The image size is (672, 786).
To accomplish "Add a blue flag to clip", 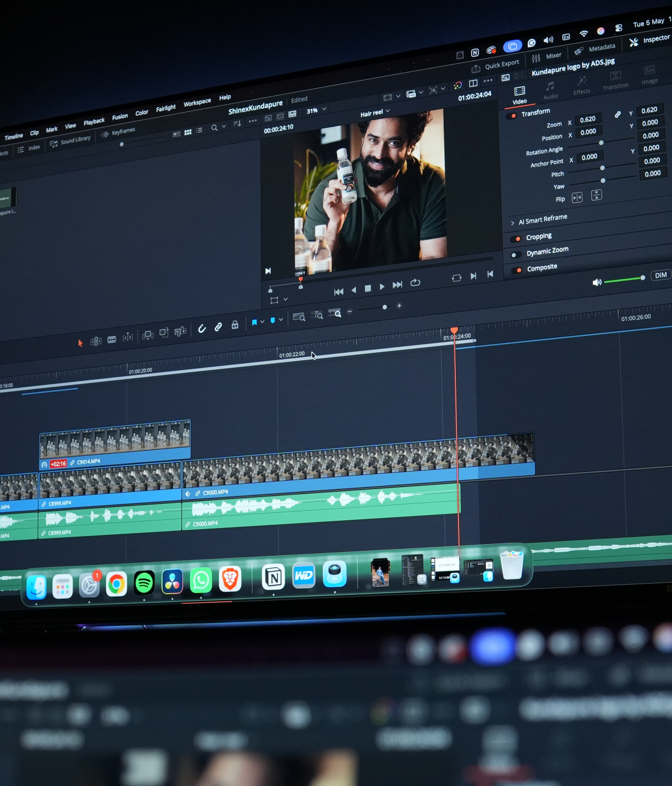I will (254, 322).
